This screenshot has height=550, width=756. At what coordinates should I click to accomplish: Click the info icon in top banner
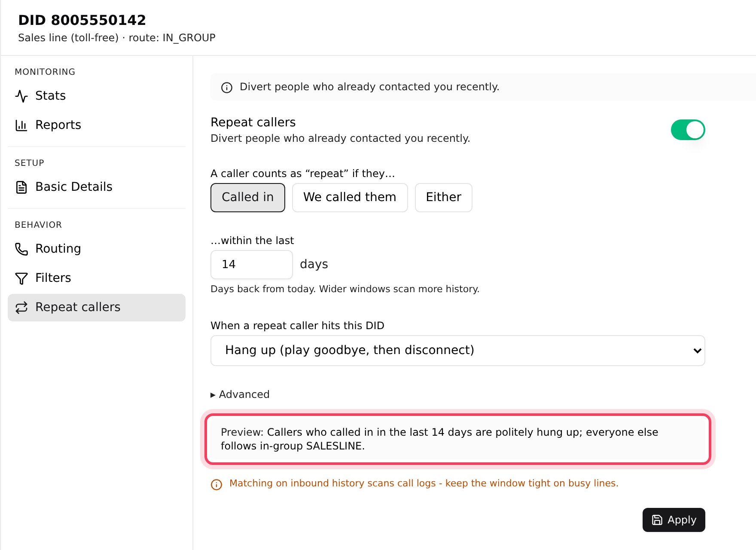[227, 88]
